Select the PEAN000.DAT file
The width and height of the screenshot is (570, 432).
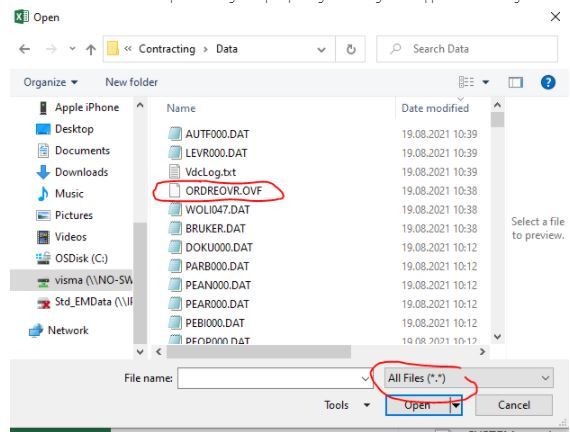[x=218, y=285]
